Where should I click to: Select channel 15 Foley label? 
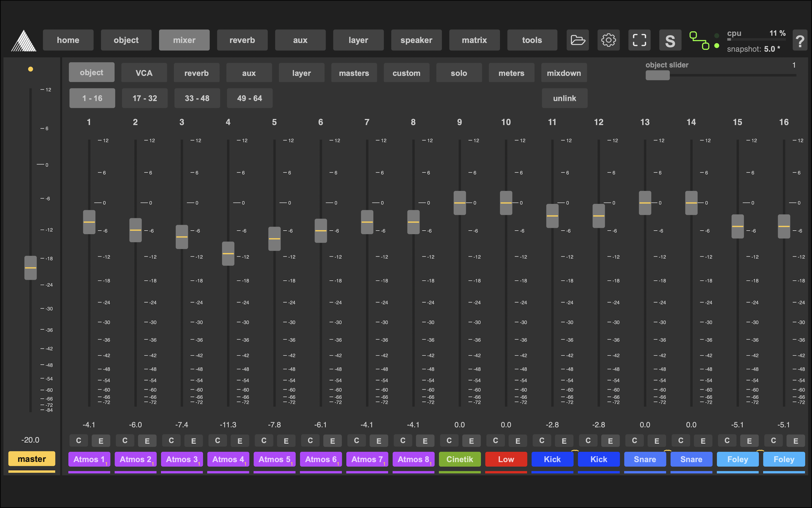coord(738,459)
